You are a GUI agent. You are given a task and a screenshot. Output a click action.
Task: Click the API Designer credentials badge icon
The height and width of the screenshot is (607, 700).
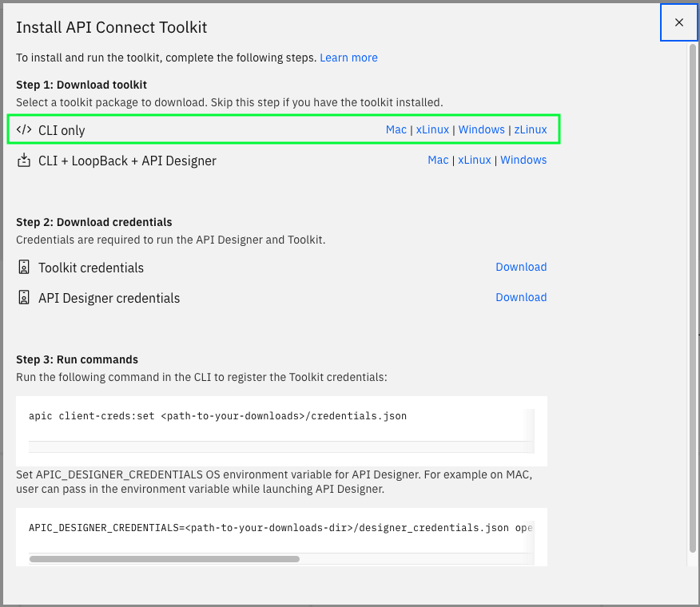[23, 297]
